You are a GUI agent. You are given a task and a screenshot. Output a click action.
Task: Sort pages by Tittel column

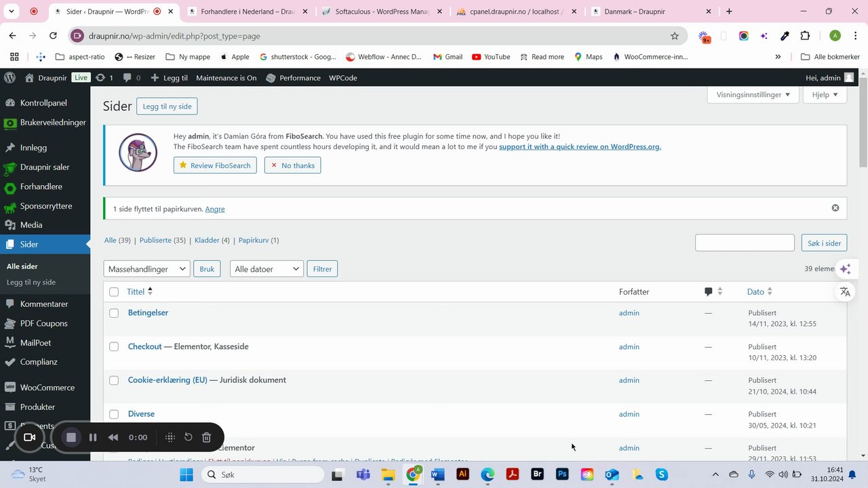(140, 291)
